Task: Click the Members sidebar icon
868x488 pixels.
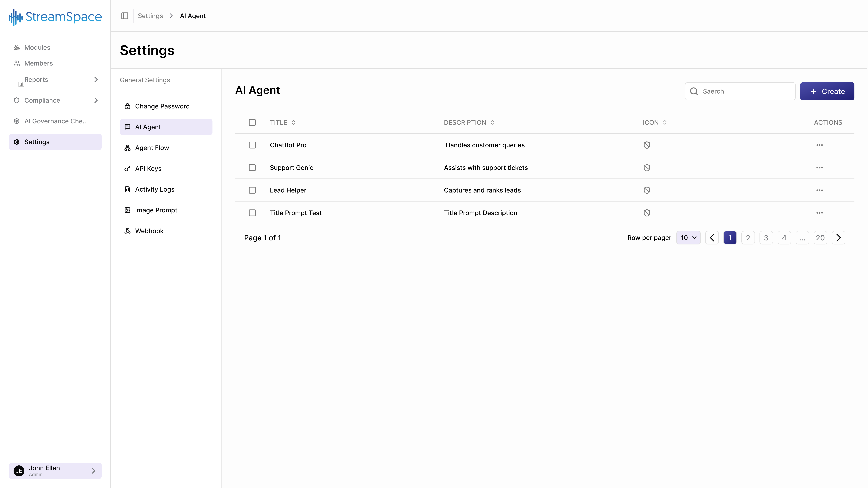Action: click(17, 63)
